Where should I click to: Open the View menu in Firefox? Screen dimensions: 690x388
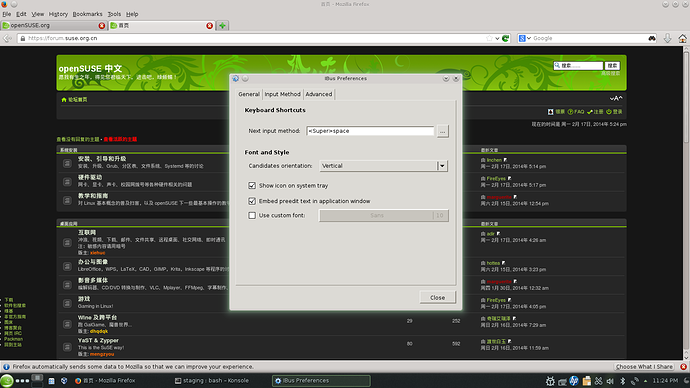click(37, 14)
